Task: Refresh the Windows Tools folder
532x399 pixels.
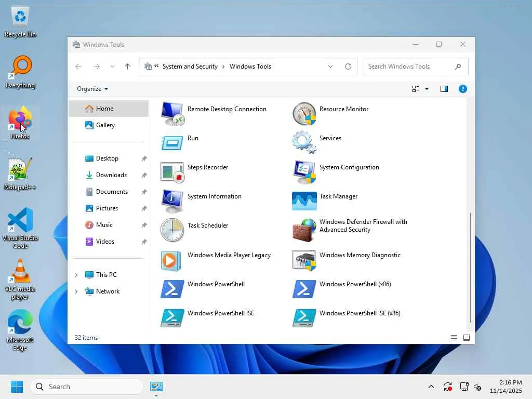Action: point(348,66)
